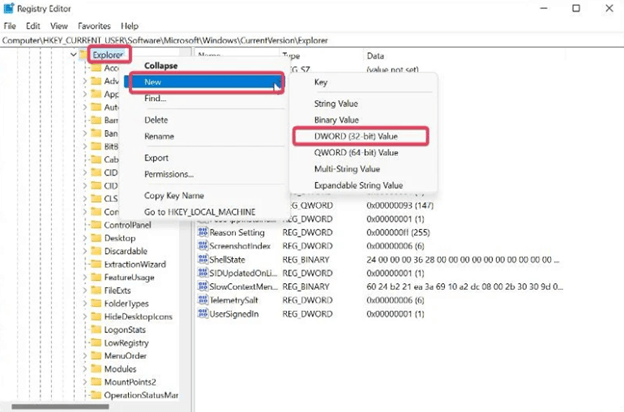Open the View menu
Screen dimensions: 624x412
tap(59, 26)
